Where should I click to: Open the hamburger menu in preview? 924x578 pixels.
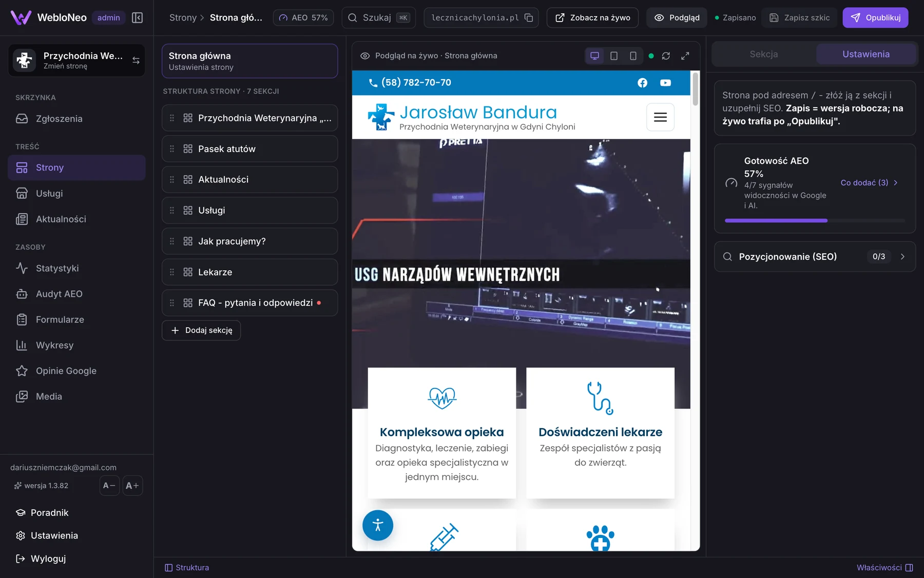(660, 117)
